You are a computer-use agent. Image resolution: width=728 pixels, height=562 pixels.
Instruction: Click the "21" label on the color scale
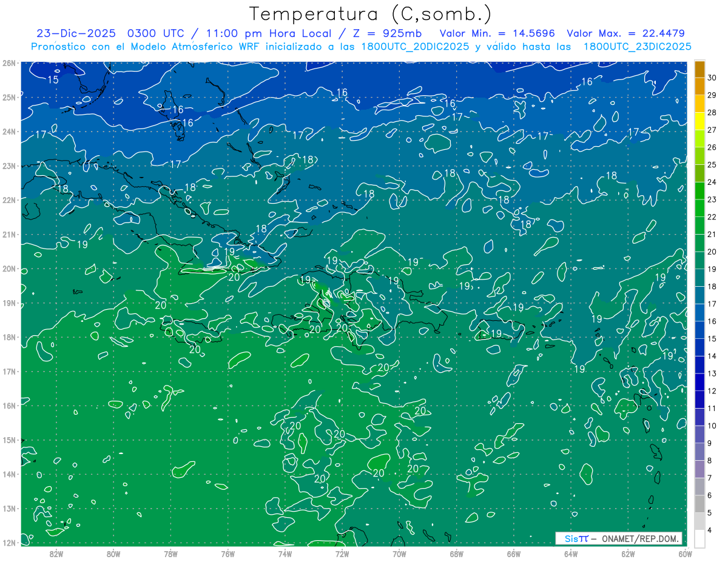coord(712,234)
